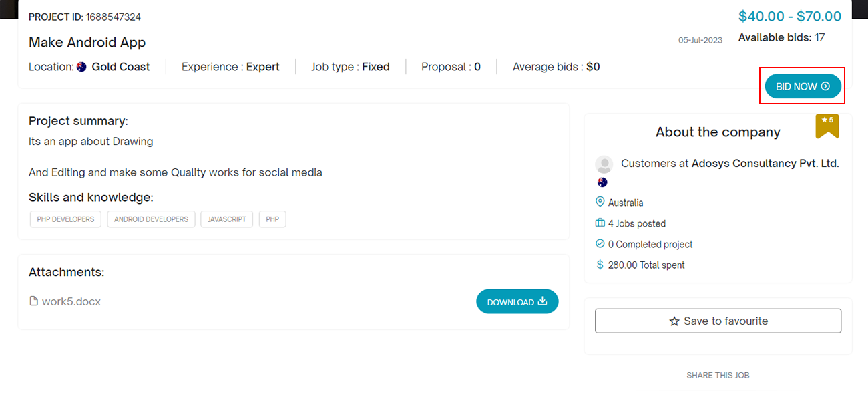Image resolution: width=868 pixels, height=401 pixels.
Task: Select the ANDROID DEVELOPERS skill tag
Action: pyautogui.click(x=151, y=219)
